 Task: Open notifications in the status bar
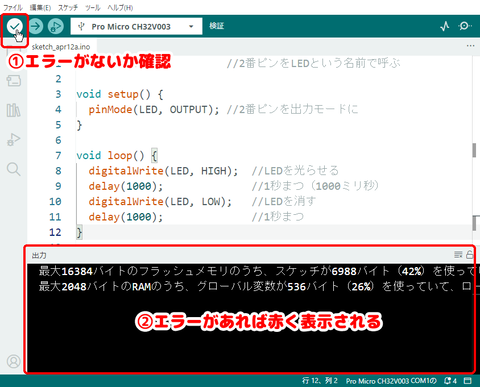pyautogui.click(x=450, y=381)
